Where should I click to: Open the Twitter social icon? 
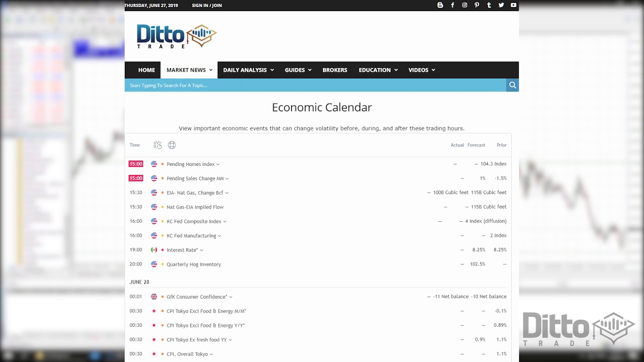pos(501,5)
